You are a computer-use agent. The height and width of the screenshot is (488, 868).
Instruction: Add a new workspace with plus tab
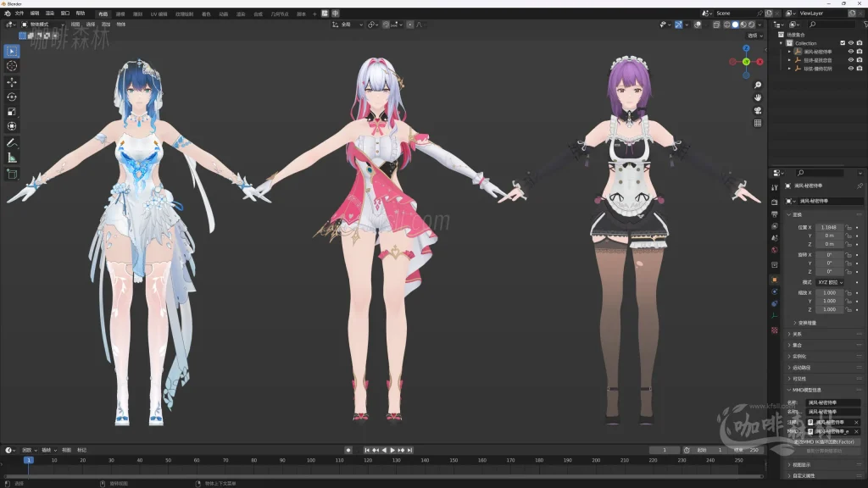pyautogui.click(x=314, y=14)
